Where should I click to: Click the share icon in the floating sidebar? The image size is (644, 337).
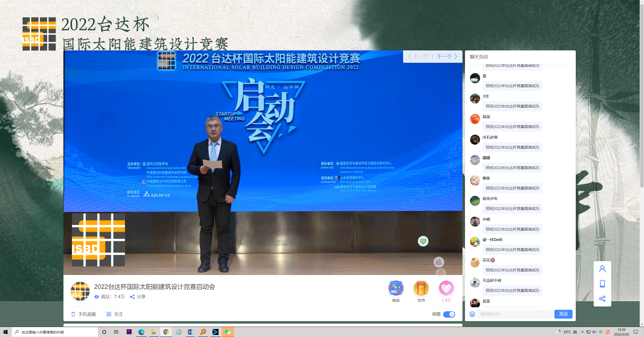pyautogui.click(x=602, y=299)
